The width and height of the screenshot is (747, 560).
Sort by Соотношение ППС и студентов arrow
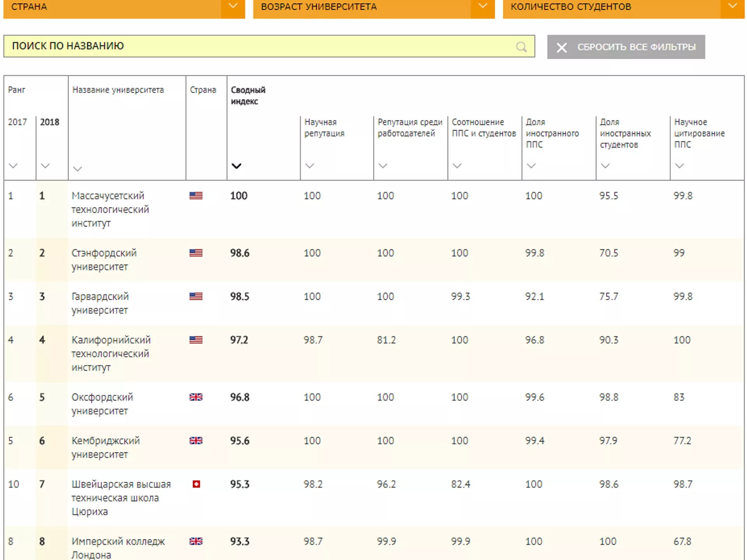click(x=457, y=166)
